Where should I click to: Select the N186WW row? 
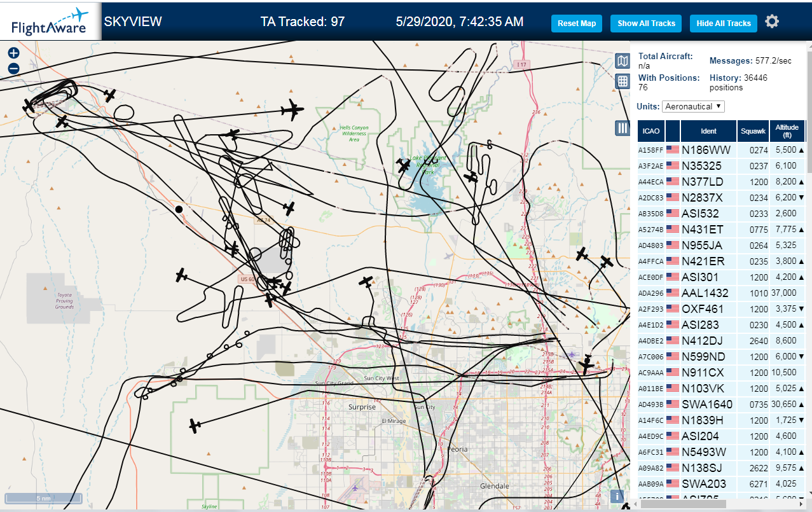click(x=722, y=150)
